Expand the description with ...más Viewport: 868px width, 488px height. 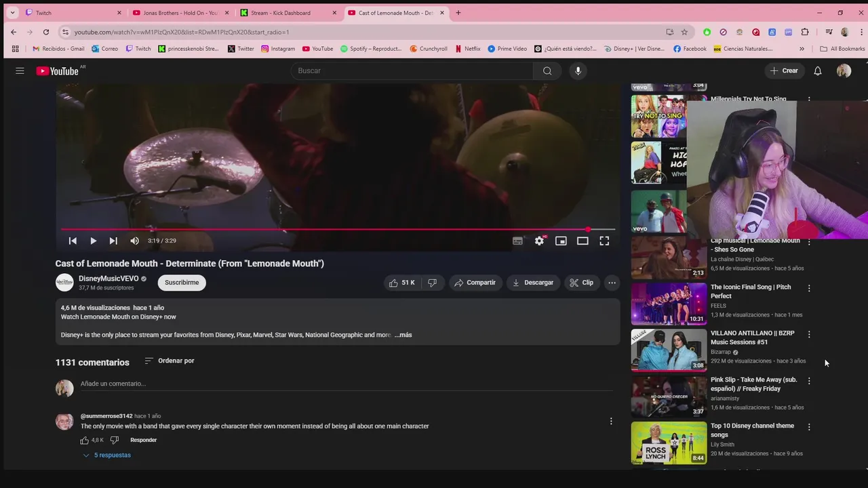403,335
